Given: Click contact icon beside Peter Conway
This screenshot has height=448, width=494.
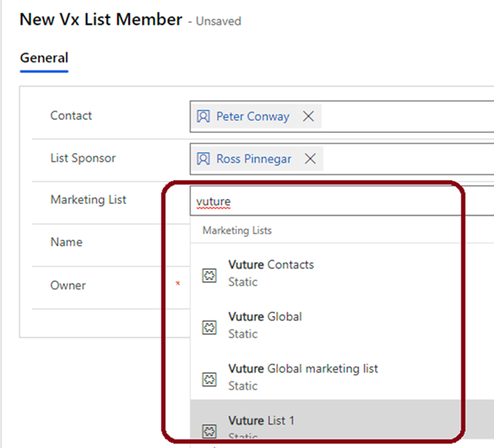Looking at the screenshot, I should point(203,117).
